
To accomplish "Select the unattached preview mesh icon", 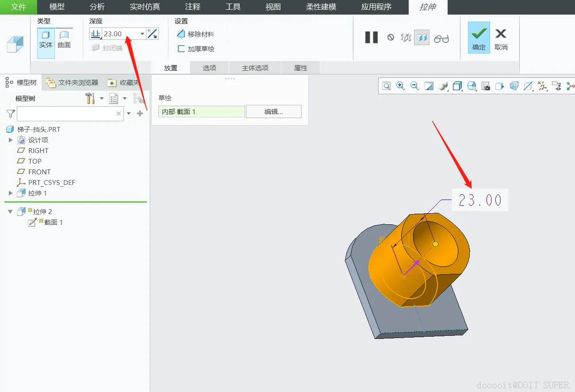I will [406, 38].
